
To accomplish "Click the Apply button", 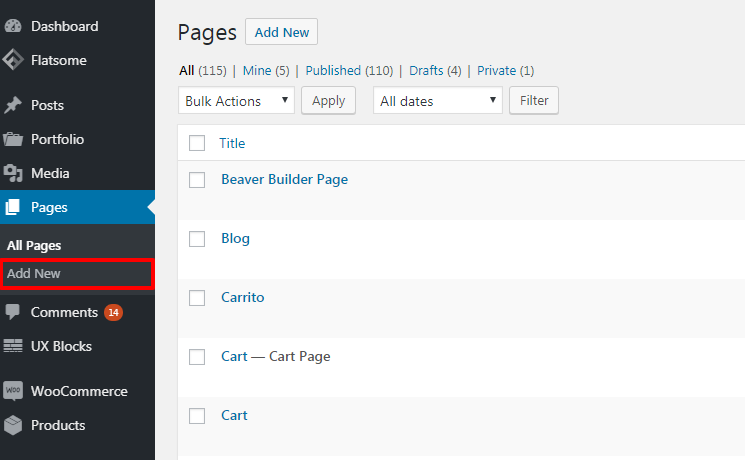I will [x=328, y=101].
